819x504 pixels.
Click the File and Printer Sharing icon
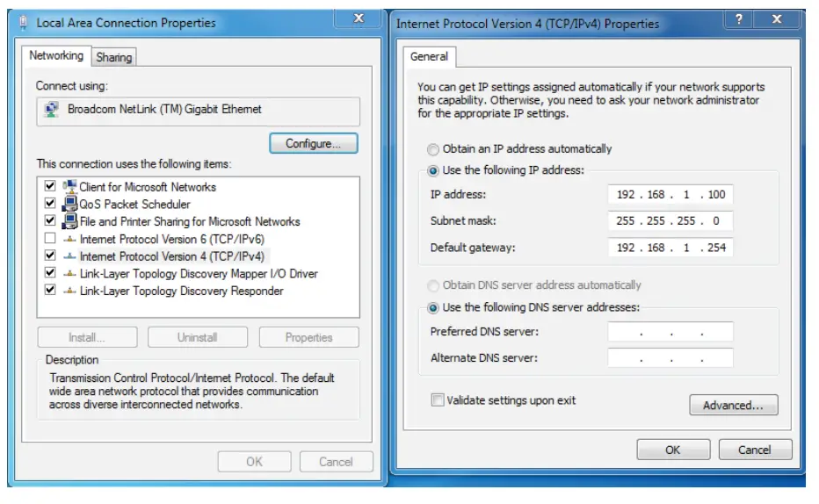[69, 220]
